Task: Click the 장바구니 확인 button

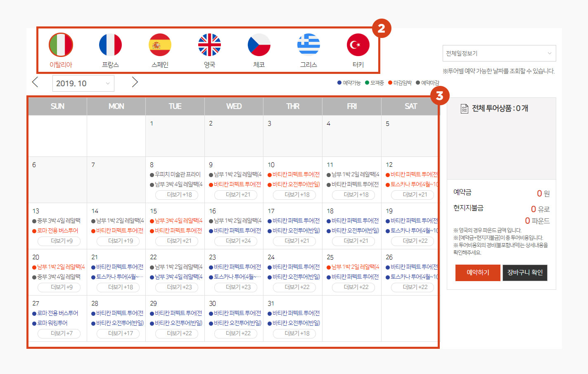Action: [525, 272]
